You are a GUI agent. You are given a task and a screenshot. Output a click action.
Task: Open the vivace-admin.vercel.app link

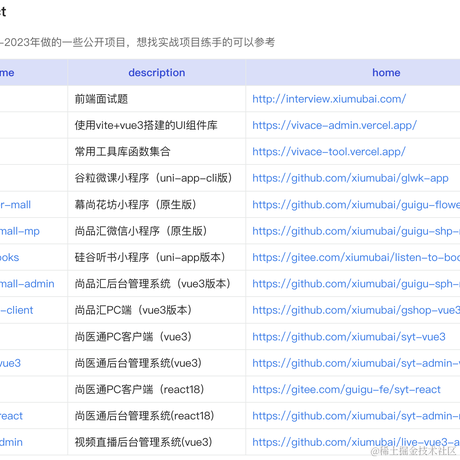pos(334,125)
